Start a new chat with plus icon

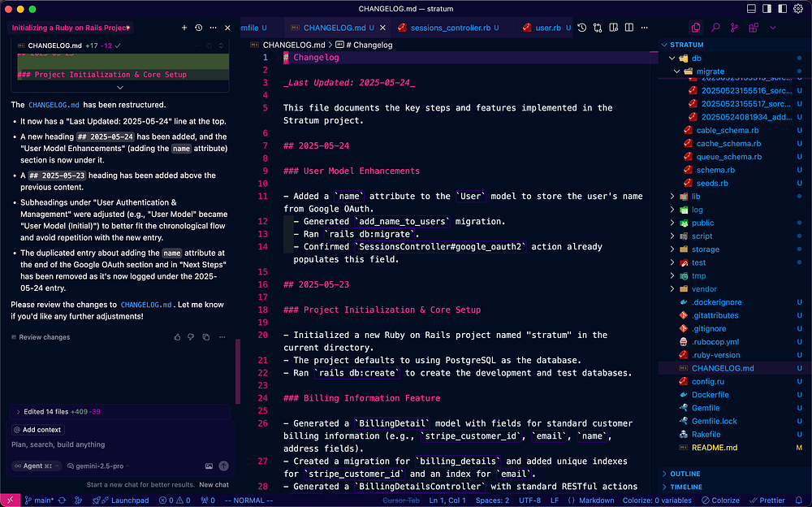pos(184,28)
